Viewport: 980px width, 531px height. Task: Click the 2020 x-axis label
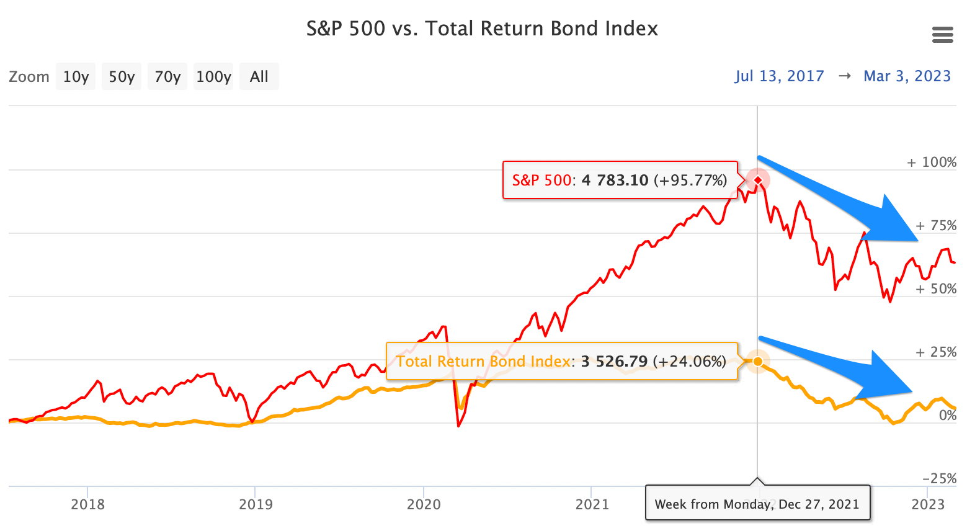pyautogui.click(x=424, y=504)
